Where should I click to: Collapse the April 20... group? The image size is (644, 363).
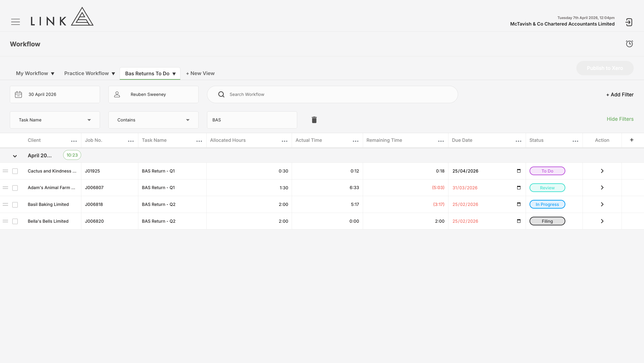click(x=15, y=156)
